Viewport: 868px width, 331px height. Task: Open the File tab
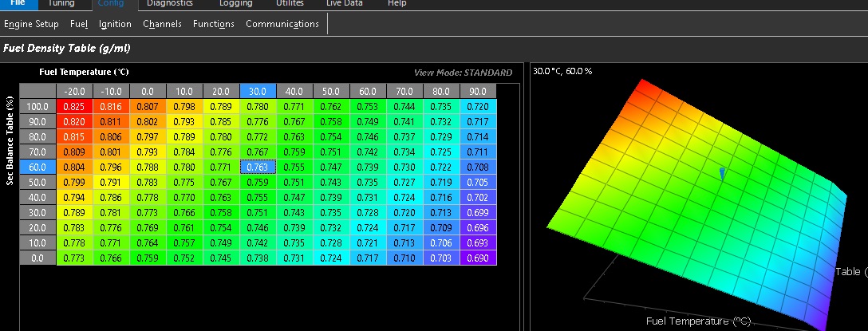17,4
